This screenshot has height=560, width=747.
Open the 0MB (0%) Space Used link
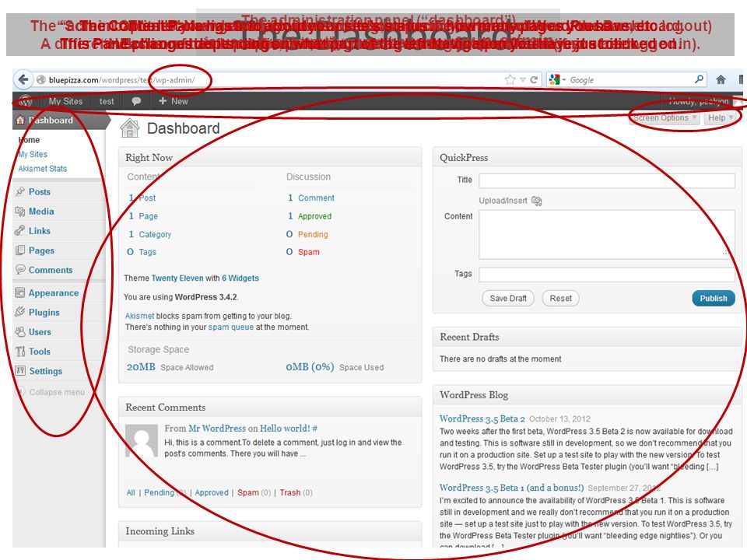click(x=335, y=367)
